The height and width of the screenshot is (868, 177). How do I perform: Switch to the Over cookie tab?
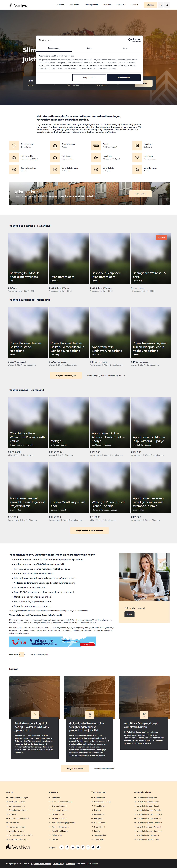[125, 48]
